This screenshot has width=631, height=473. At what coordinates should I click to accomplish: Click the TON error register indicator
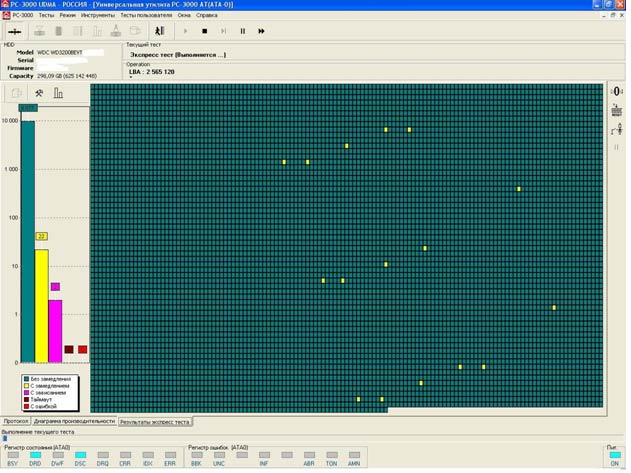(x=332, y=455)
